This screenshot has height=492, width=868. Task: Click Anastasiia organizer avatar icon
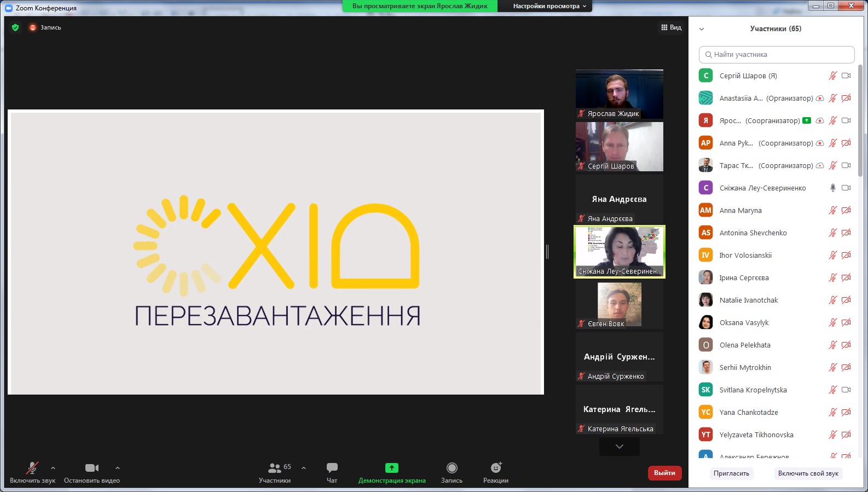coord(706,98)
